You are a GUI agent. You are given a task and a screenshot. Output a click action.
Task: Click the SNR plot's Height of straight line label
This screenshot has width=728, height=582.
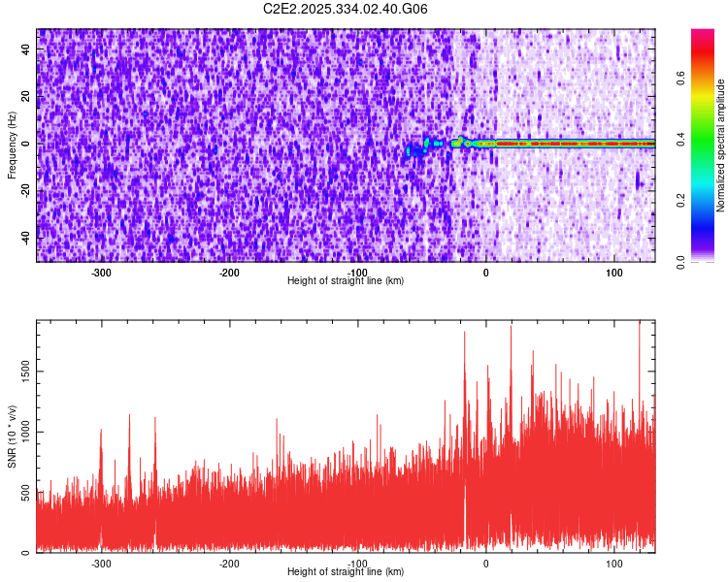pos(346,571)
